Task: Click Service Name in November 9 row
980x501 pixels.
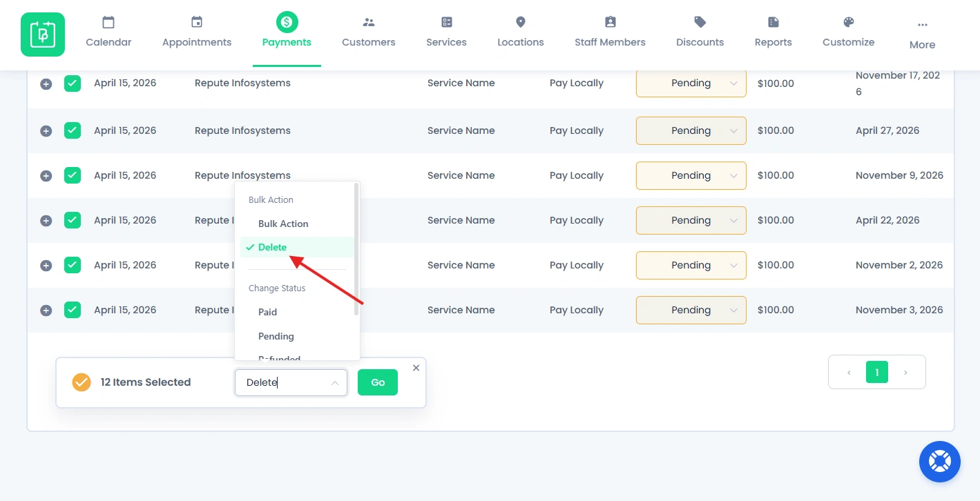Action: click(x=461, y=175)
